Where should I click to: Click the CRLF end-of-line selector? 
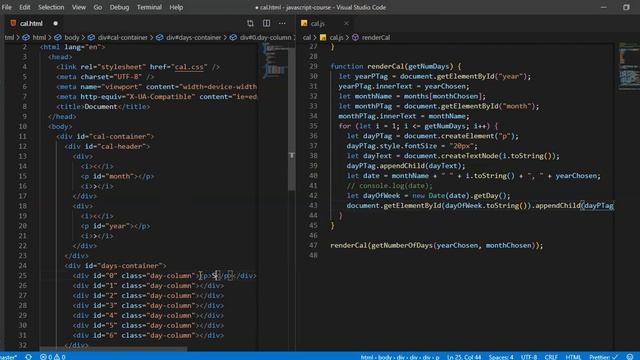pos(551,357)
